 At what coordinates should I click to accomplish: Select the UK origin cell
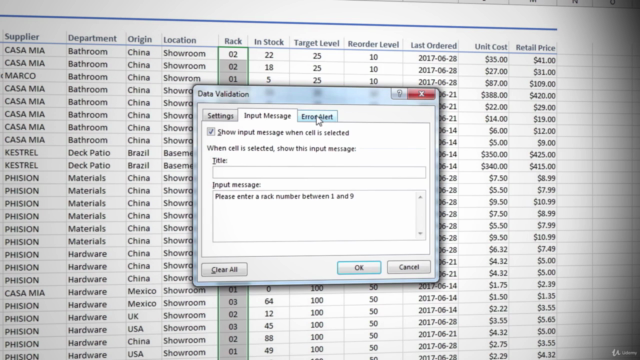133,316
